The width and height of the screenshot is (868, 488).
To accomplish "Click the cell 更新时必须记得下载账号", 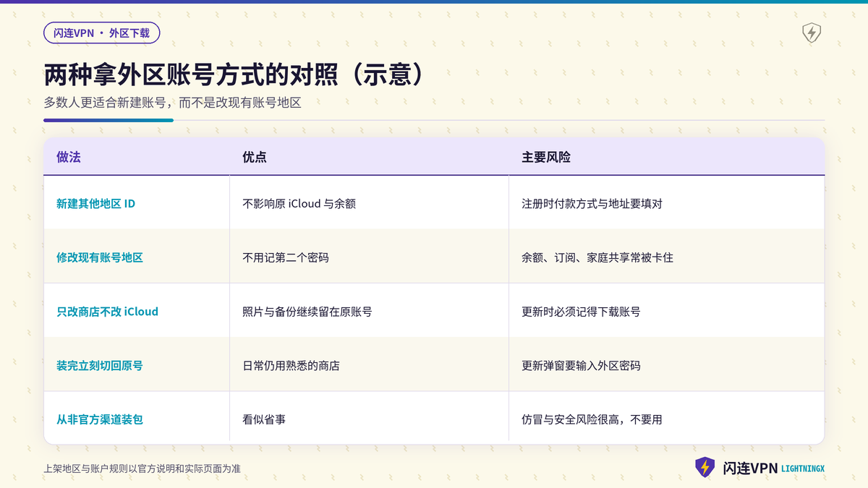I will coord(581,312).
